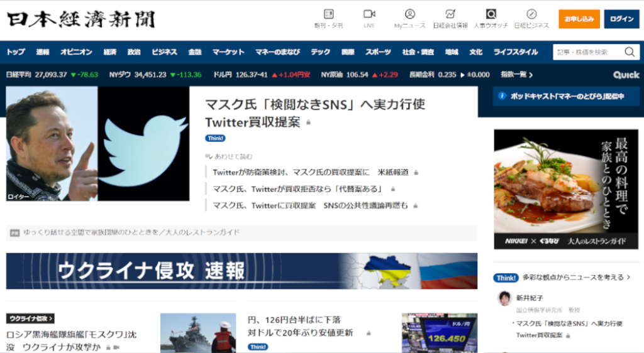Click the 日本経済新聞 logo
Screen dimensions: 644x353
81,19
